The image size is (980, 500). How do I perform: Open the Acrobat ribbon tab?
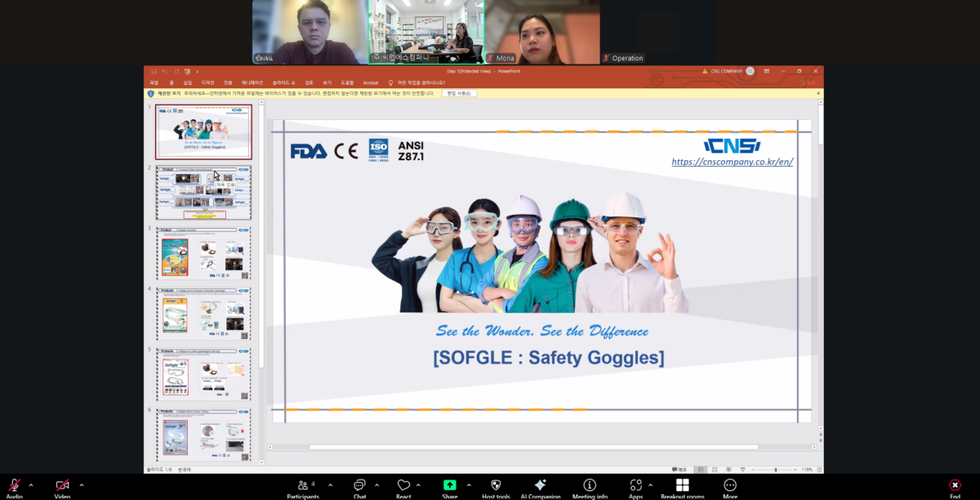[x=371, y=83]
